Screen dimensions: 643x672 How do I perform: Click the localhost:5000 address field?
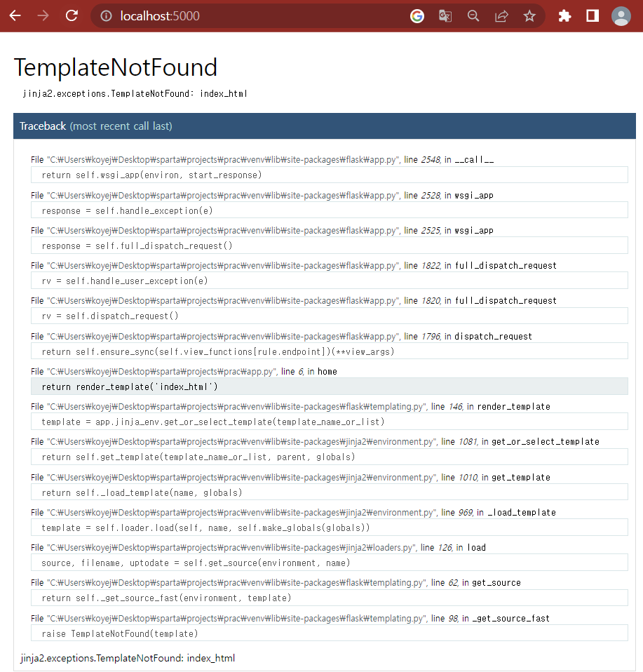pyautogui.click(x=257, y=16)
